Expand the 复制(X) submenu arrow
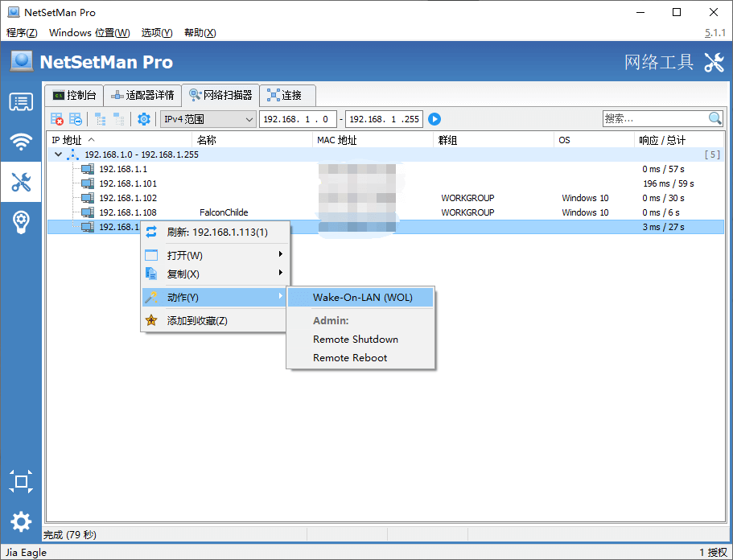The height and width of the screenshot is (560, 733). [x=281, y=273]
